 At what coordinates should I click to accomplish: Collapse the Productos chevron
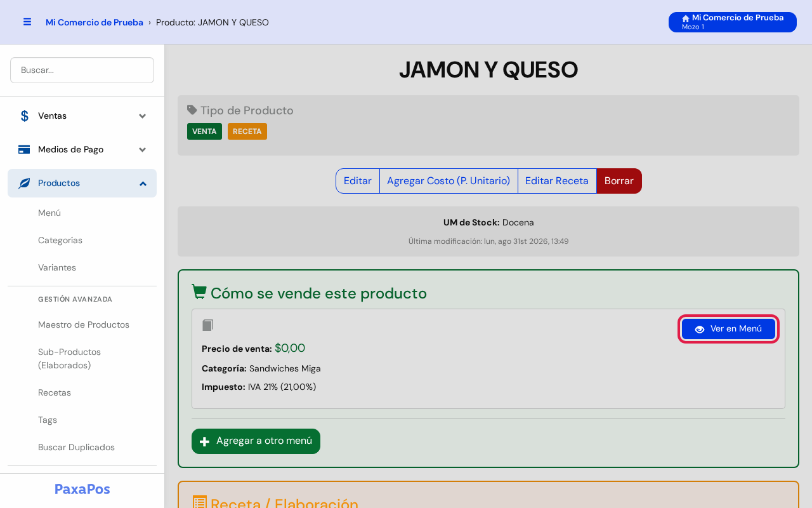pos(143,184)
